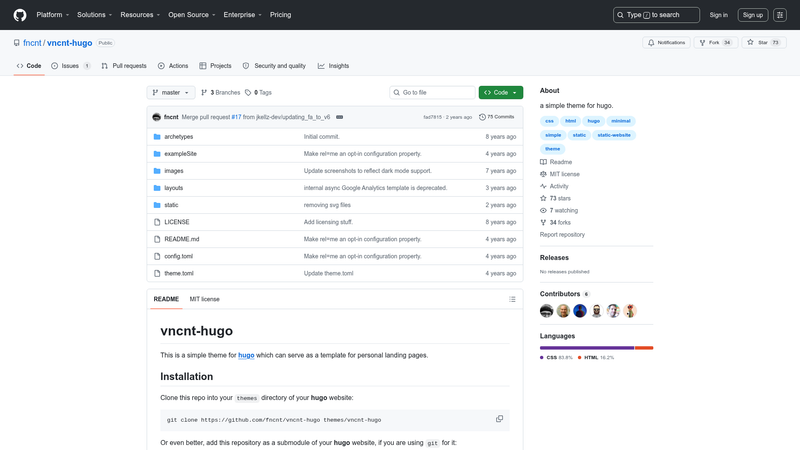The image size is (800, 450).
Task: Expand the Platform menu
Action: 53,15
